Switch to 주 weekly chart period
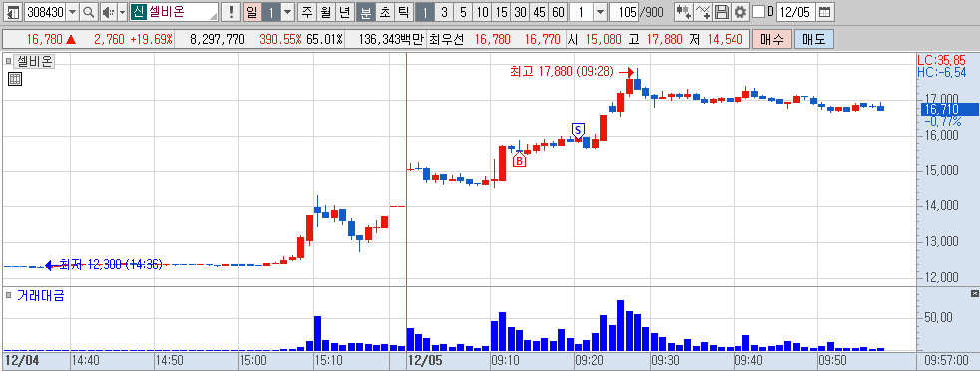The width and height of the screenshot is (980, 371). point(306,11)
